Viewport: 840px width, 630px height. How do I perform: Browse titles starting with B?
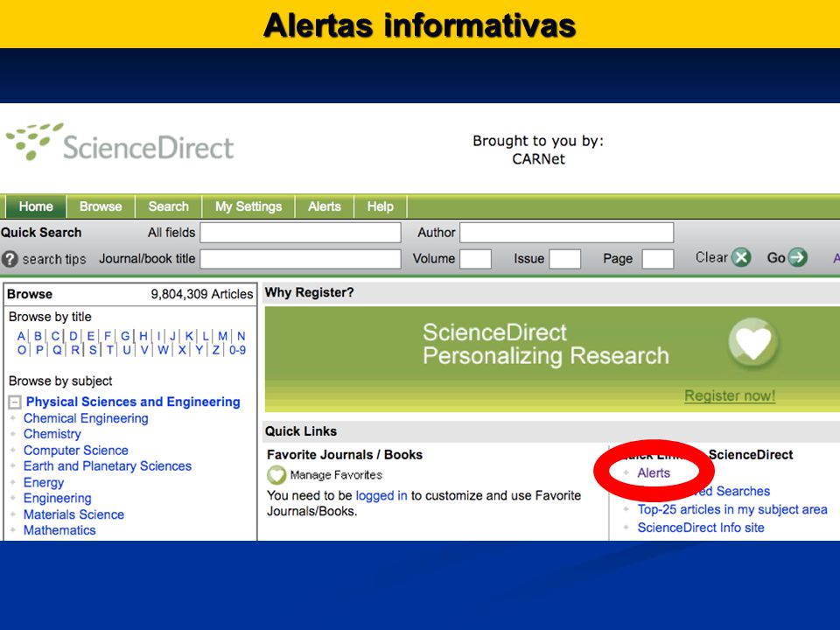point(38,336)
